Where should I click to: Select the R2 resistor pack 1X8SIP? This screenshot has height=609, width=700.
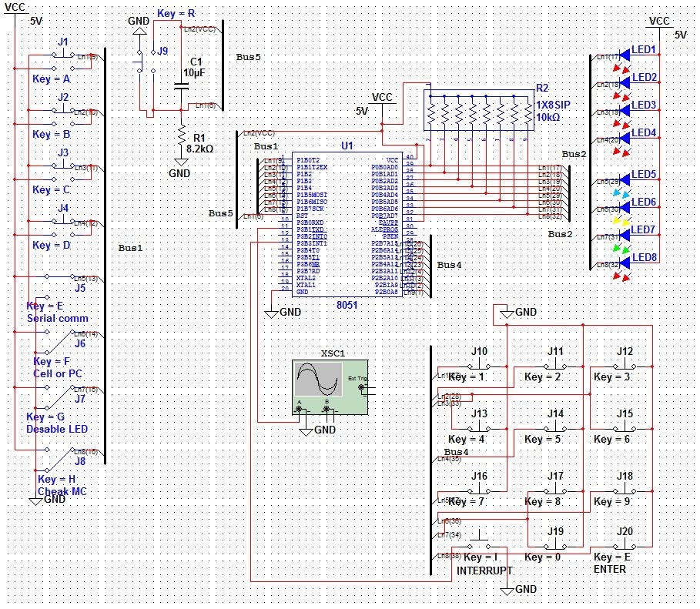(x=478, y=110)
